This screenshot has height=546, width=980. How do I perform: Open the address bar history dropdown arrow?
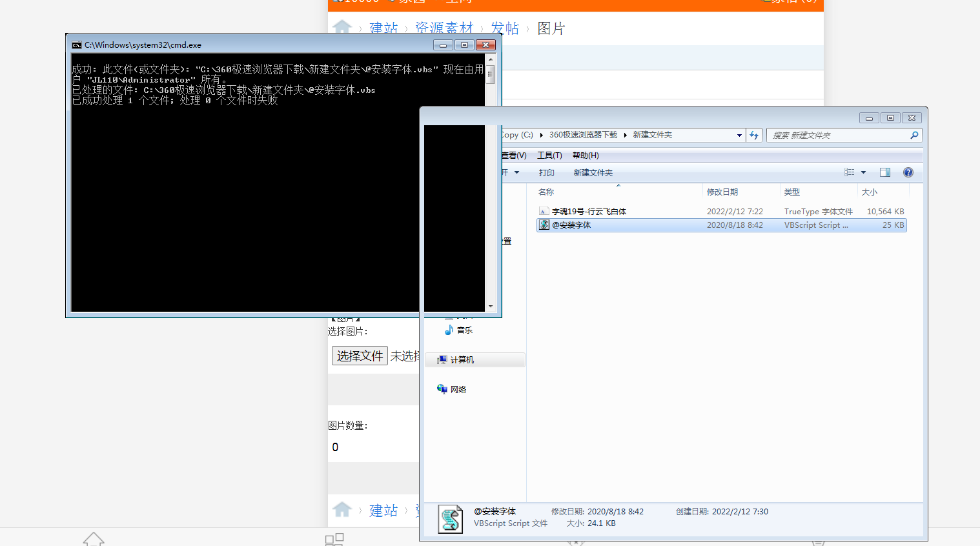739,135
